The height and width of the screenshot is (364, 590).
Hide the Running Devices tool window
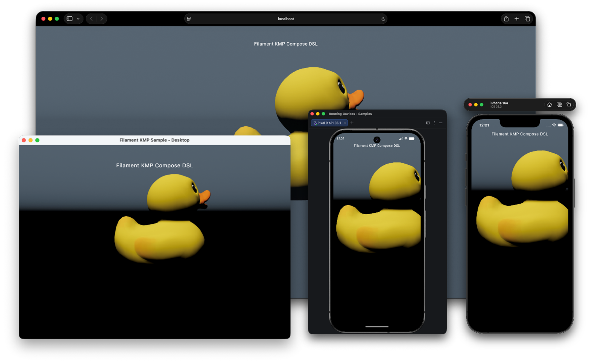441,123
